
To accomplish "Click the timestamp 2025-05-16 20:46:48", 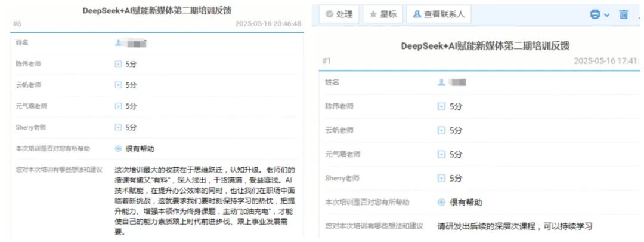I will tap(268, 24).
